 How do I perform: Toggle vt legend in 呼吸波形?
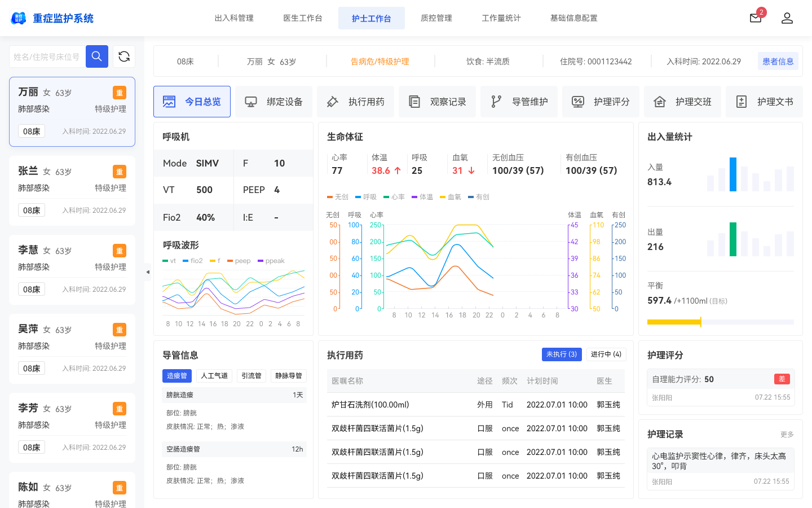[x=169, y=261]
